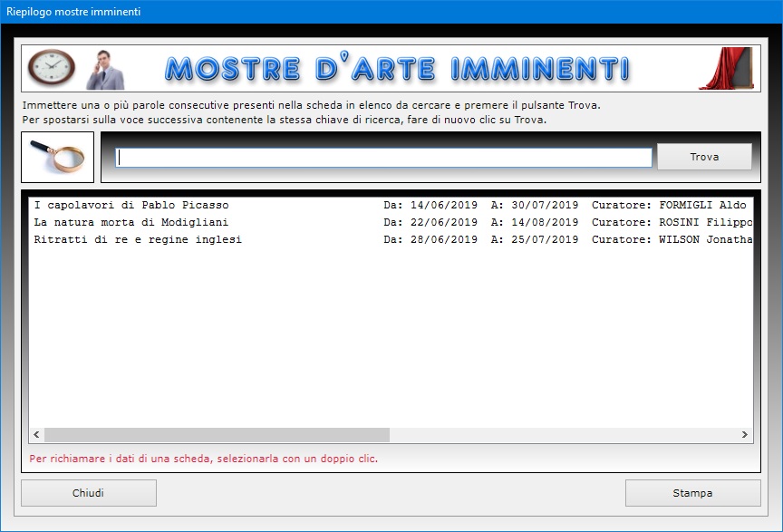Click the scroll left arrow of list
This screenshot has height=532, width=783.
click(36, 435)
